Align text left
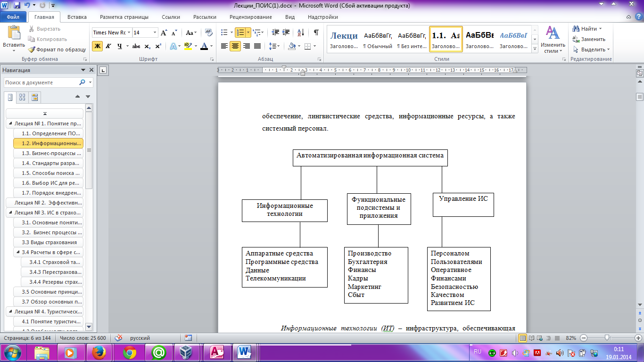 tap(224, 46)
